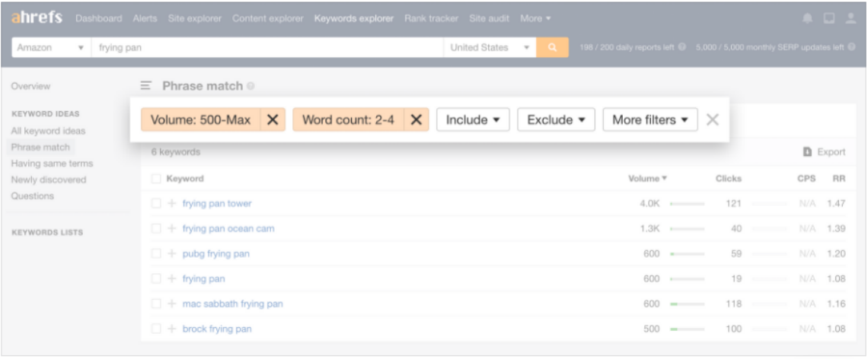This screenshot has height=359, width=868.
Task: Select Newly discovered in sidebar
Action: click(49, 179)
